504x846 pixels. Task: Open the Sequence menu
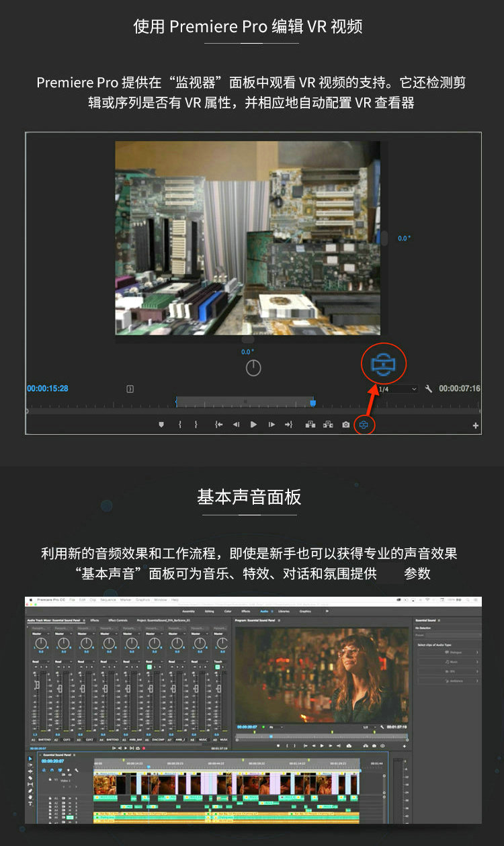[108, 599]
